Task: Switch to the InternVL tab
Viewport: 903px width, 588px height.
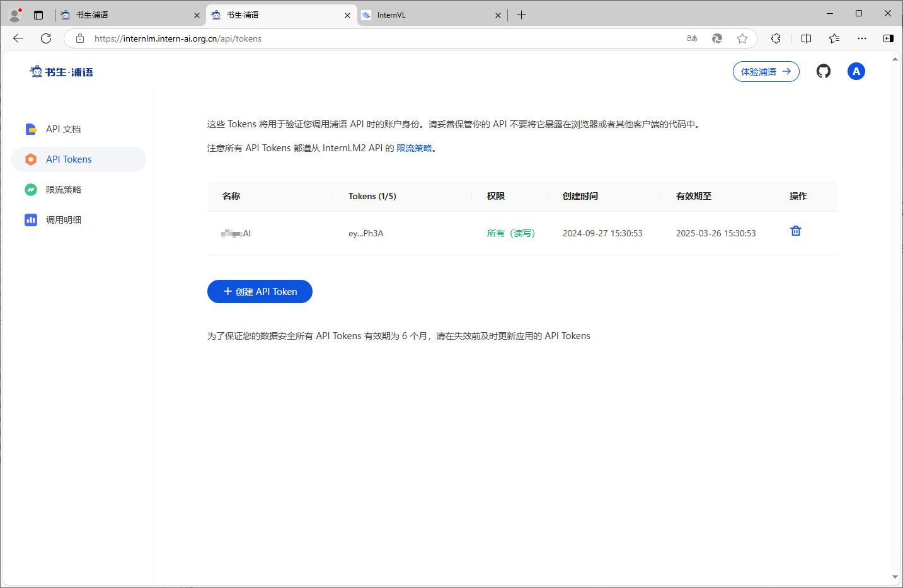Action: pos(432,15)
